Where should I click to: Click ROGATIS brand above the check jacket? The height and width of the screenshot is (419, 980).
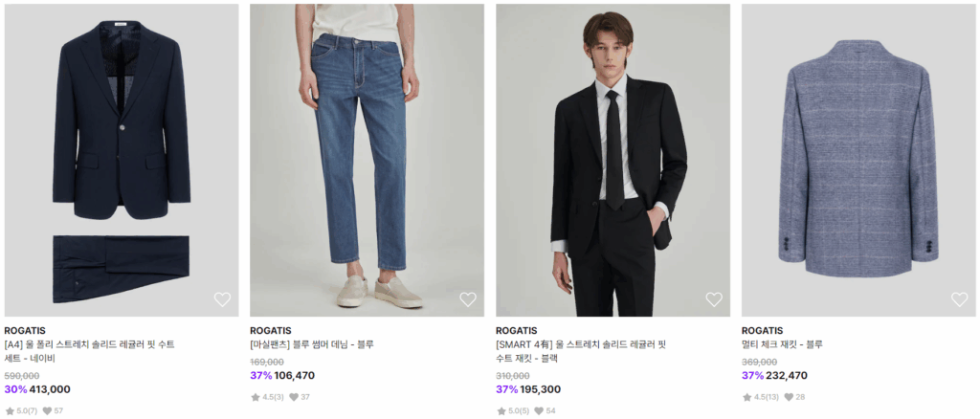(762, 331)
